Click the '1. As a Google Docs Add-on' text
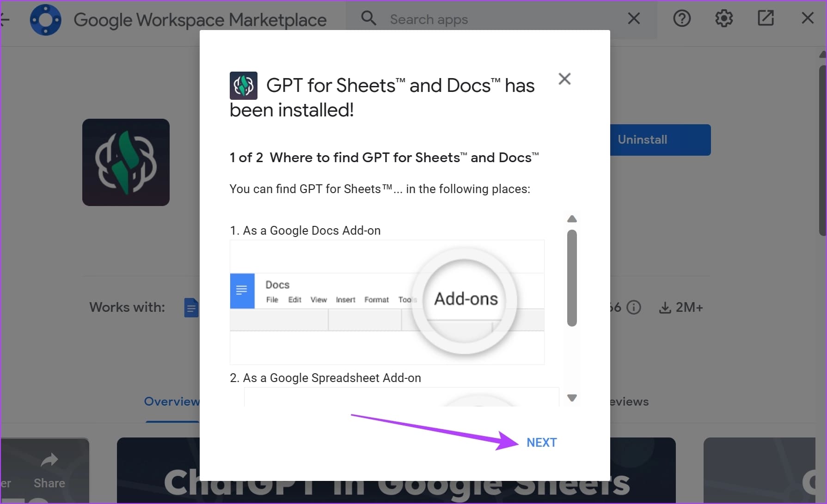The height and width of the screenshot is (504, 827). click(305, 231)
